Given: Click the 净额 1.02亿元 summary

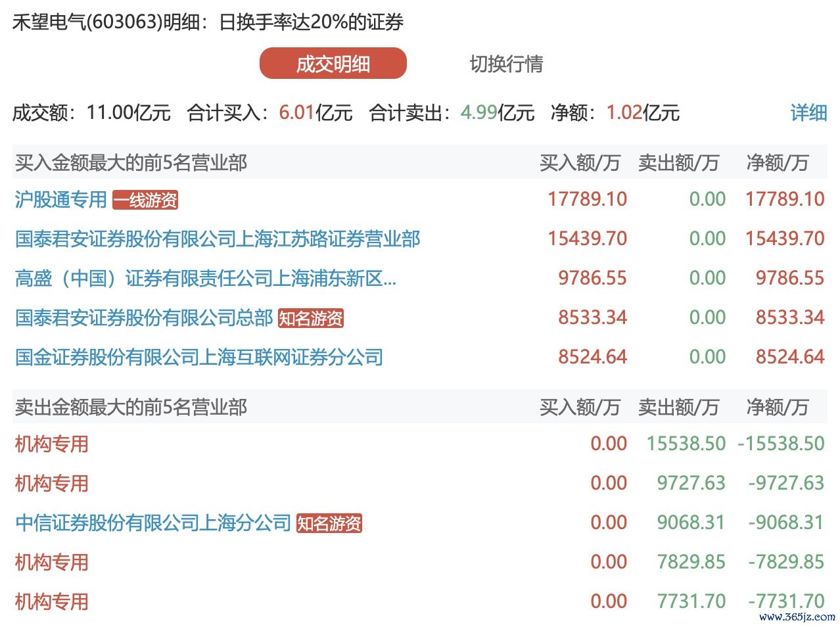Looking at the screenshot, I should point(615,112).
